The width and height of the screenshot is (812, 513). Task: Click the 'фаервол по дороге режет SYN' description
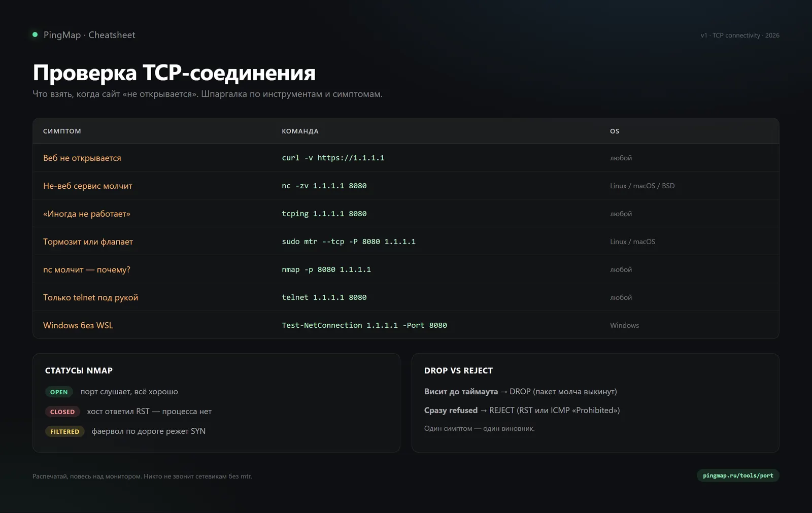(x=148, y=431)
